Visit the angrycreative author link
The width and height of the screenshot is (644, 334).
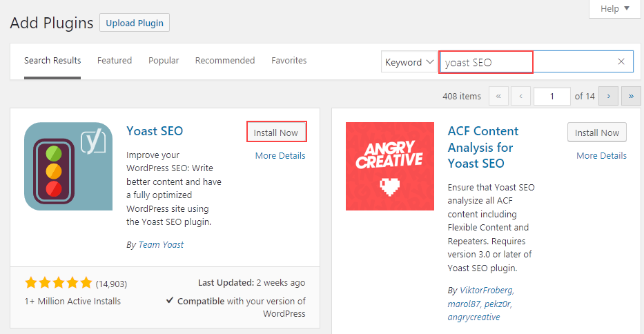coord(474,317)
